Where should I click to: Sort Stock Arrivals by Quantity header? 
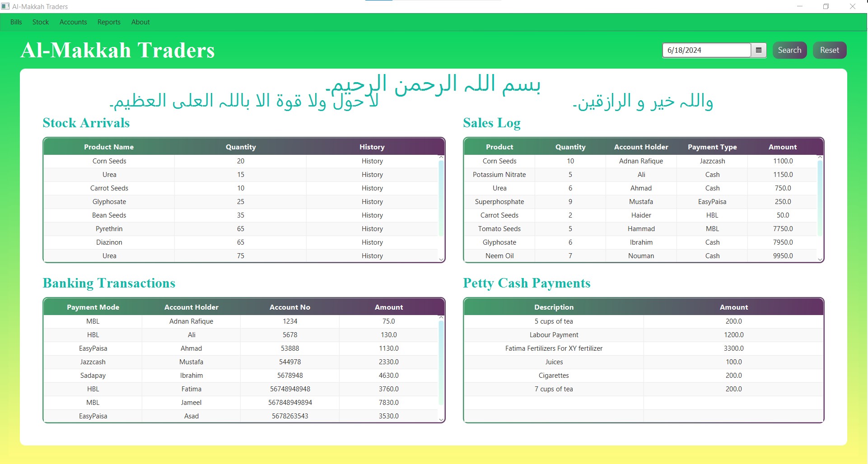(x=241, y=147)
